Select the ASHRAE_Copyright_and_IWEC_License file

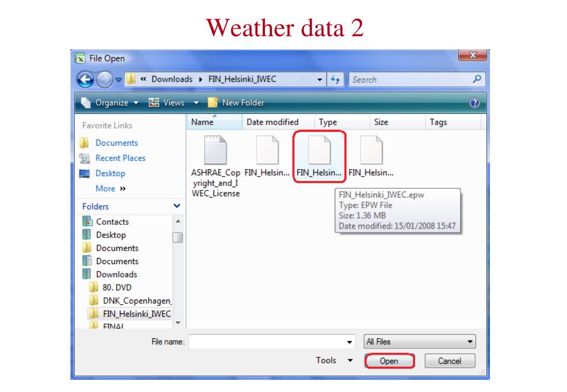click(x=216, y=166)
